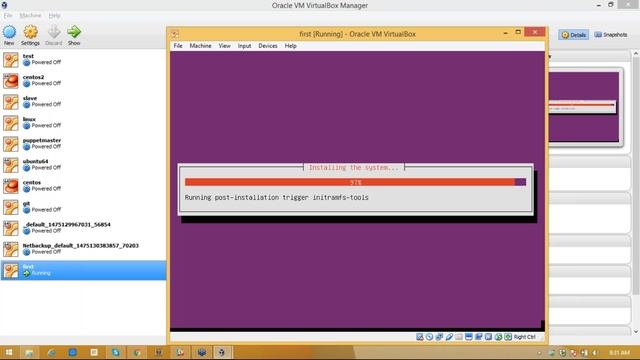Click the 'Right Ctrl' host key label
The image size is (640, 360).
tap(524, 337)
